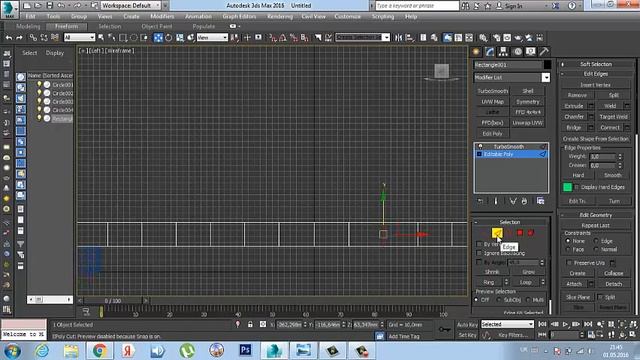Collapse the Selection rollout
This screenshot has width=640, height=360.
tap(510, 222)
